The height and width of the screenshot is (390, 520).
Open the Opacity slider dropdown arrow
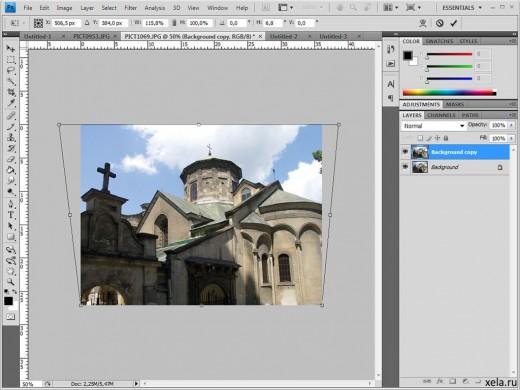coord(511,125)
